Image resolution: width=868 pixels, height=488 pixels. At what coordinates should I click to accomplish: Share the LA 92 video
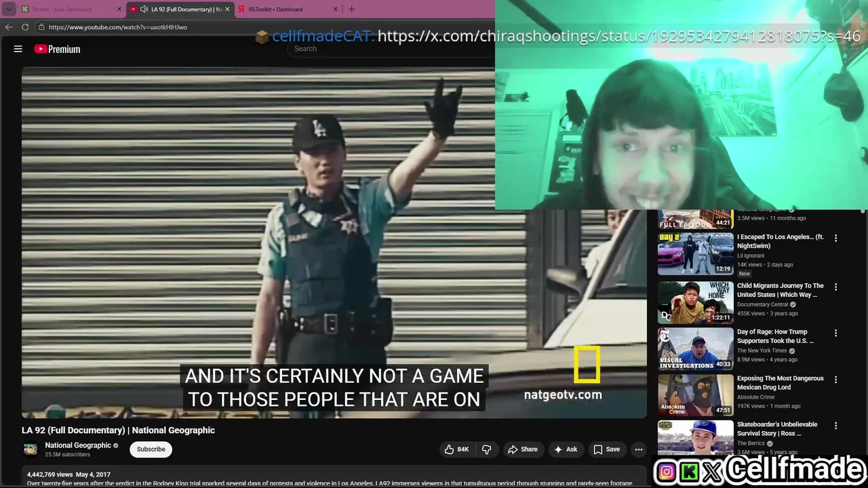tap(522, 449)
